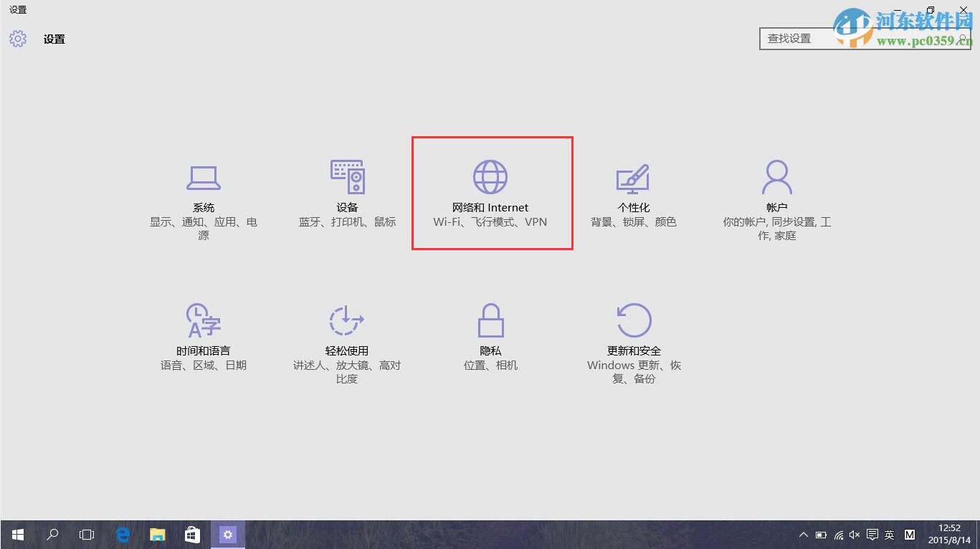Open the 轻松使用 settings category

[347, 337]
